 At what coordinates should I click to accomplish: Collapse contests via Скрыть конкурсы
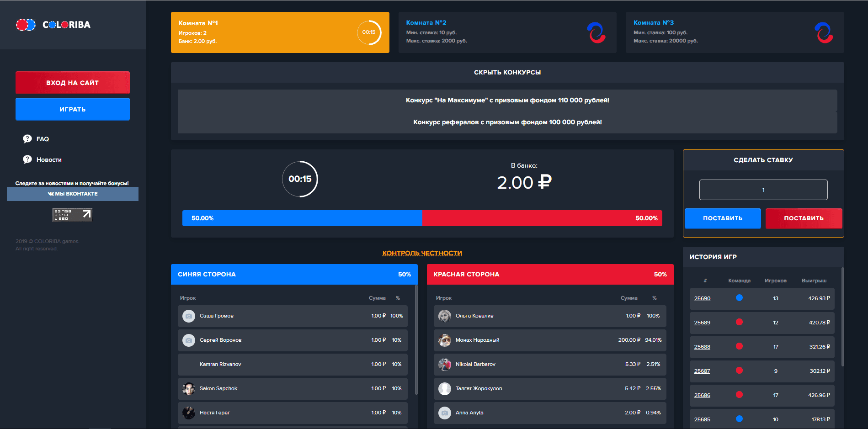[507, 72]
